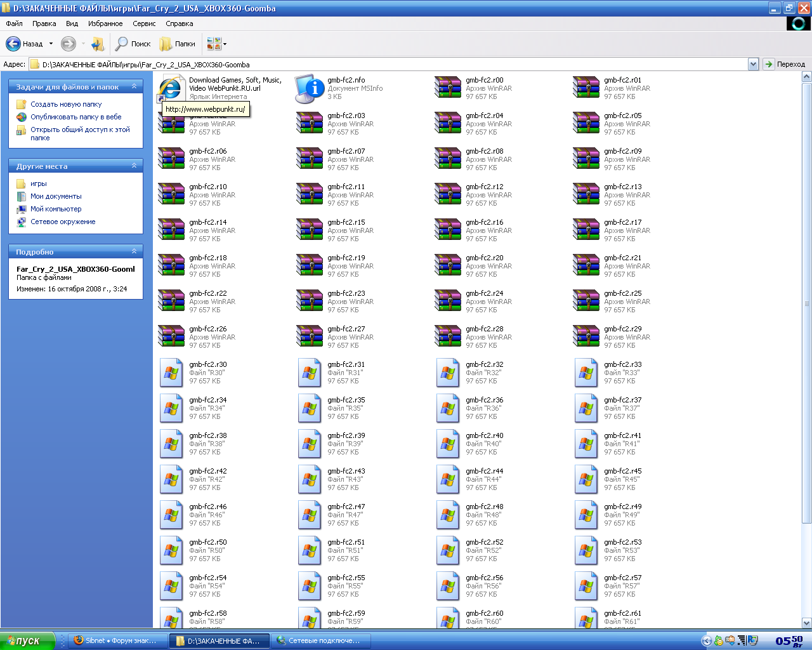Screen dimensions: 812x650
Task: Collapse the Подробно details panel
Action: (134, 251)
